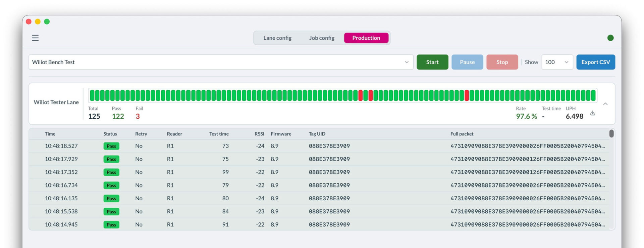
Task: Click the last red failed bar in progress strip
Action: (467, 95)
